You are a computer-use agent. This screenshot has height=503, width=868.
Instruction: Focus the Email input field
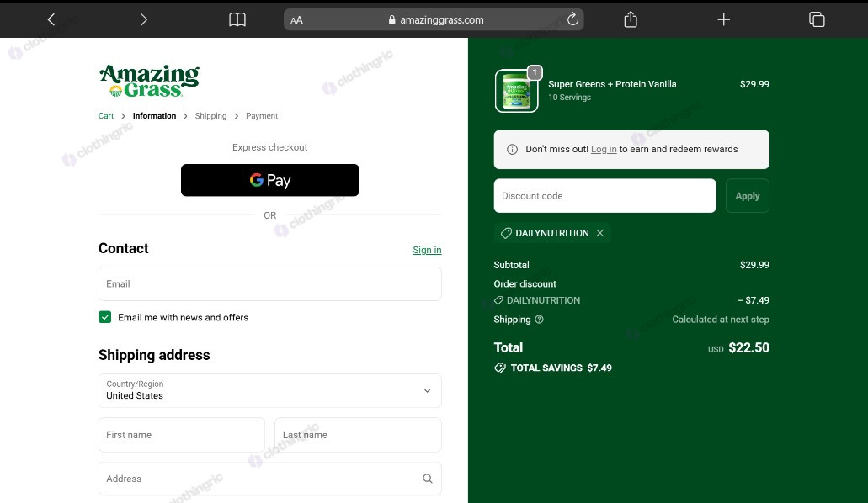(270, 283)
